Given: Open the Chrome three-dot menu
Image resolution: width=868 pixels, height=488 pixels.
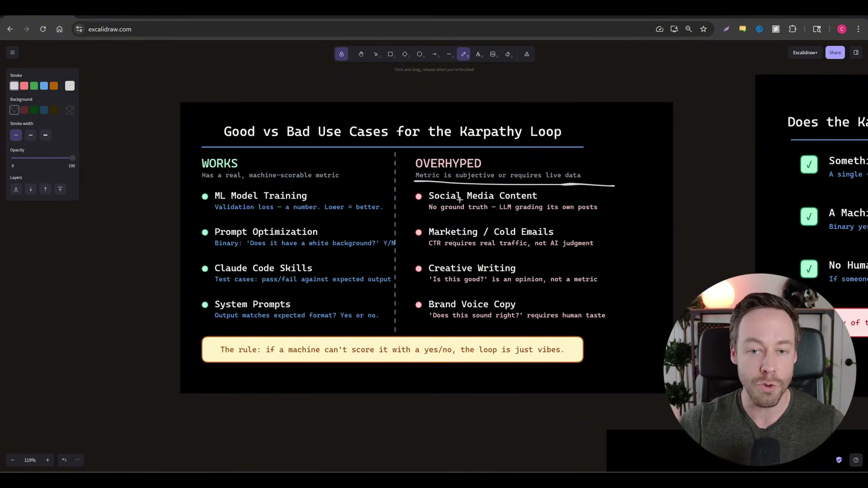Looking at the screenshot, I should coord(858,29).
